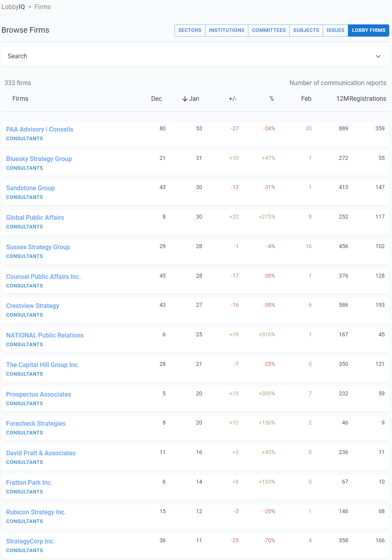Click Global Public Affairs +275% value

point(267,217)
